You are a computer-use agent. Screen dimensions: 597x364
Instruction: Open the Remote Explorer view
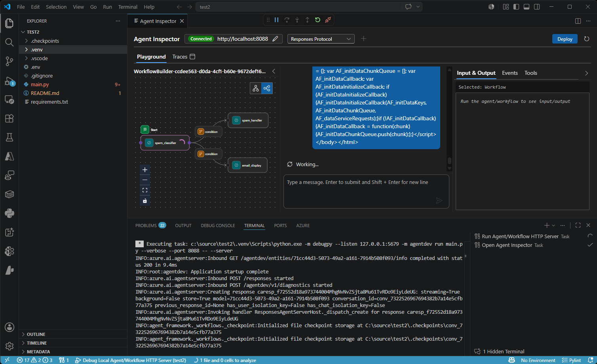tap(10, 99)
